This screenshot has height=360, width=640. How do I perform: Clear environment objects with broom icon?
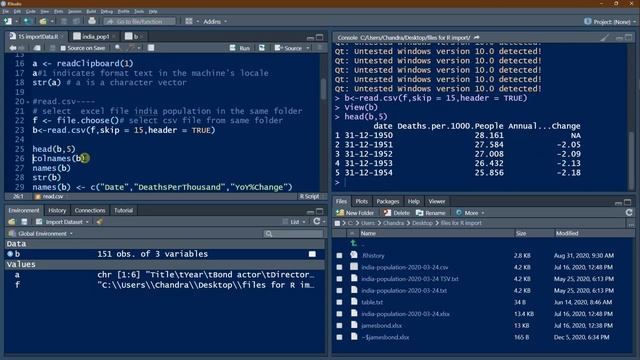click(x=100, y=222)
